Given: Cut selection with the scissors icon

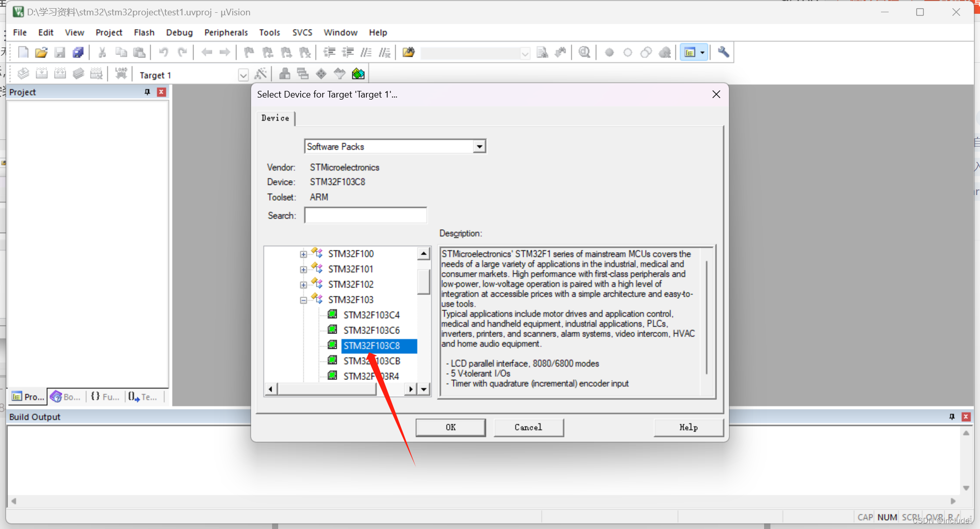Looking at the screenshot, I should pos(102,52).
